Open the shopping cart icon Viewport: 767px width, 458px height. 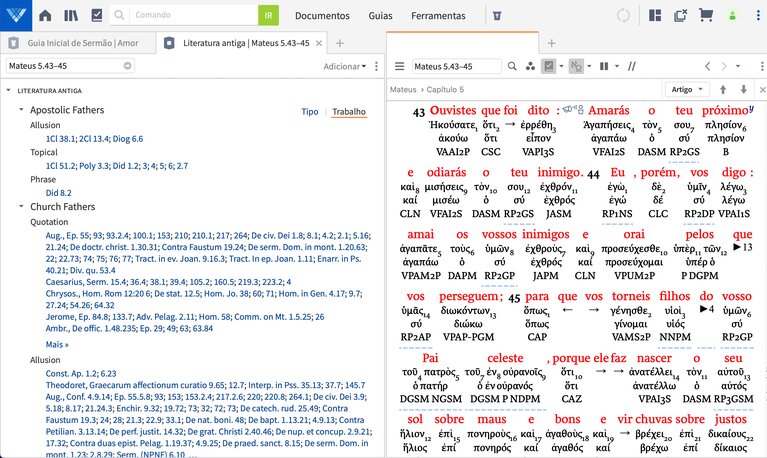tap(705, 15)
